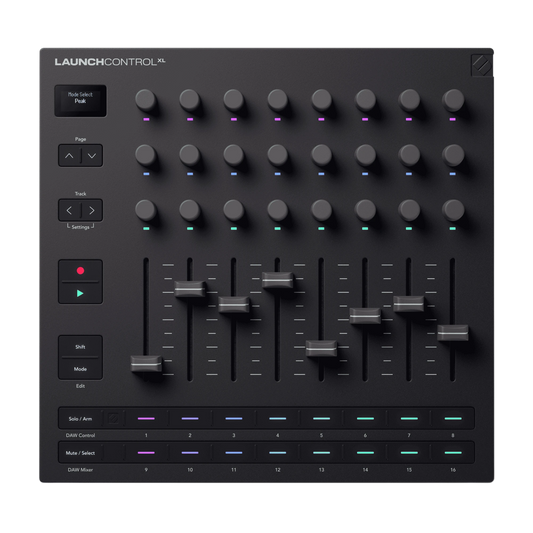Click the Page up arrow
The height and width of the screenshot is (533, 533).
coord(69,156)
